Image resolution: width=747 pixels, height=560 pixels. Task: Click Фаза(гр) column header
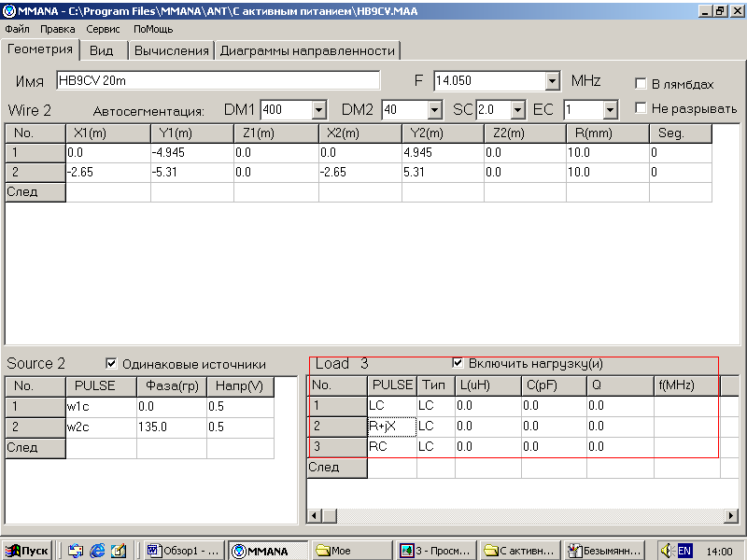click(x=172, y=386)
